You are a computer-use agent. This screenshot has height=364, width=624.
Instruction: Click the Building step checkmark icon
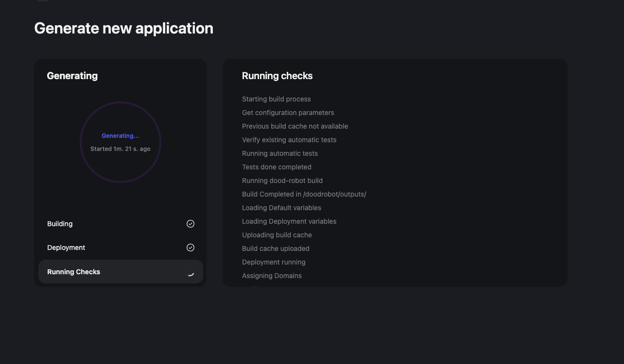191,224
